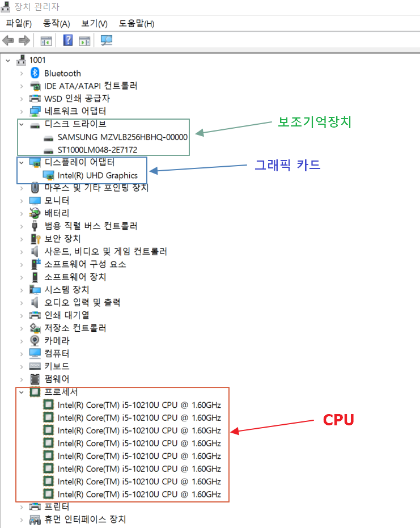Collapse the 프로세서 category

[22, 392]
